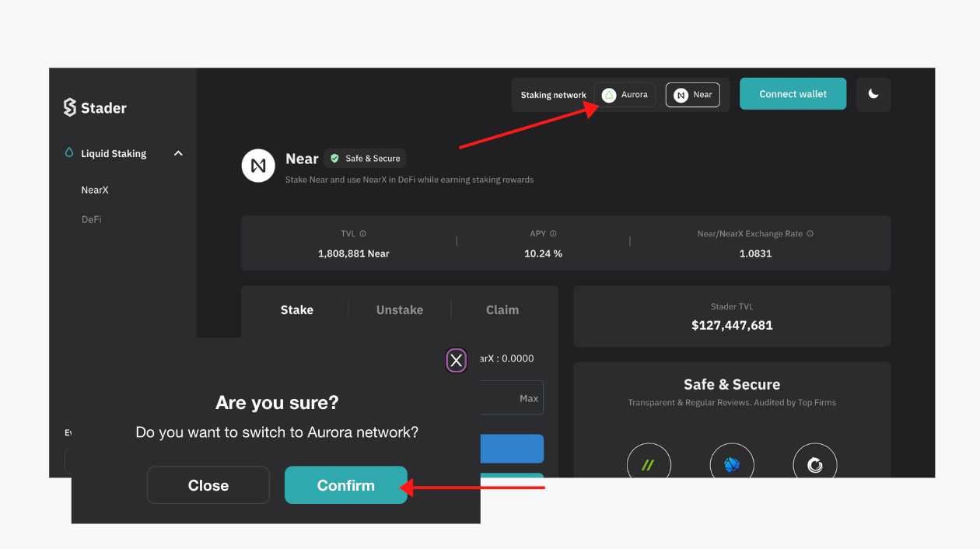This screenshot has width=980, height=549.
Task: Click the 'Transparent & Regular Reviews' subtitle
Action: (732, 403)
